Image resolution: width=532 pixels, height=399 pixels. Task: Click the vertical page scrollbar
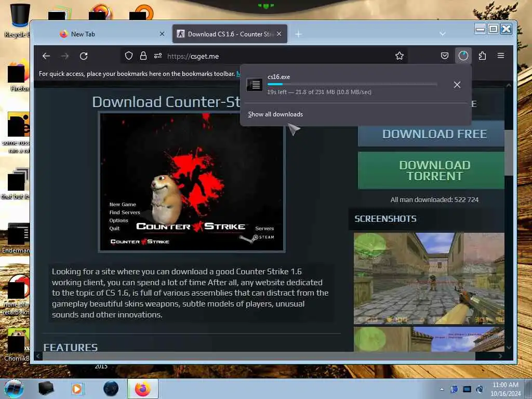click(509, 153)
